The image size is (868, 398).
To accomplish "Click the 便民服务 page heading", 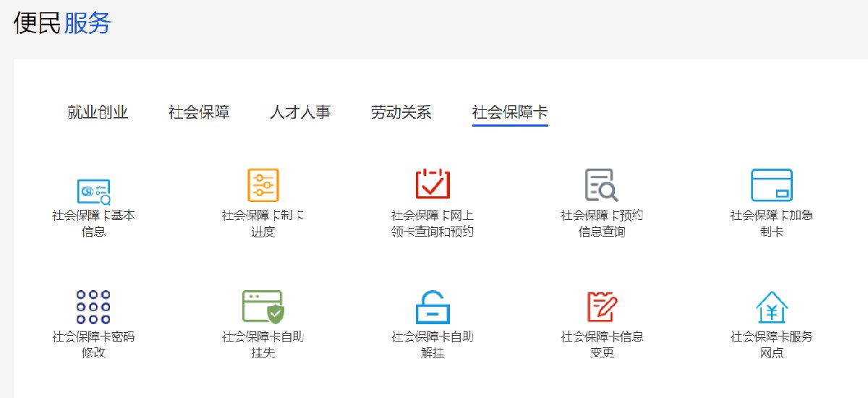I will coord(62,23).
